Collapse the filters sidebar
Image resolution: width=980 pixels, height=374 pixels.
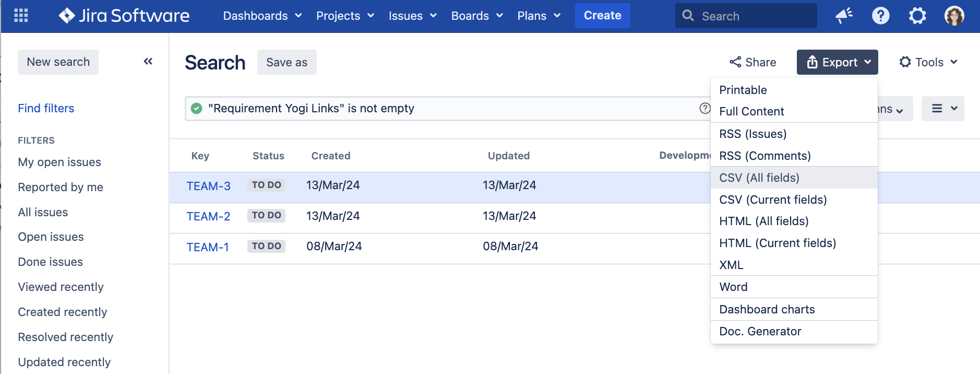(148, 62)
